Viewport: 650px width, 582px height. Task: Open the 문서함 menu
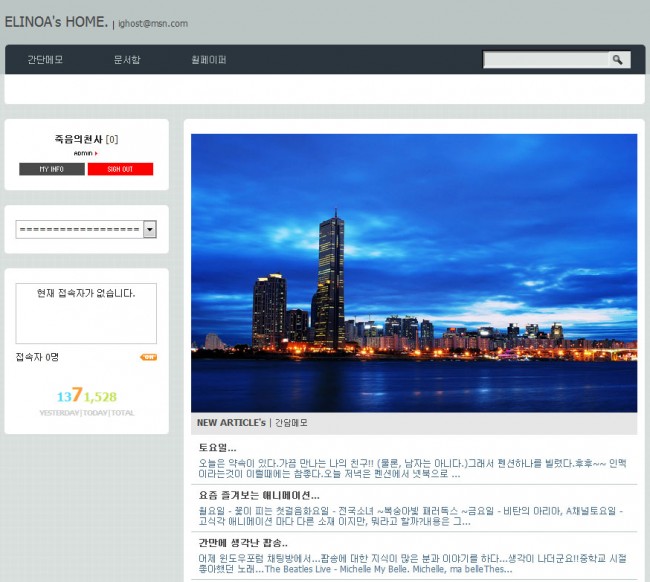pos(127,60)
